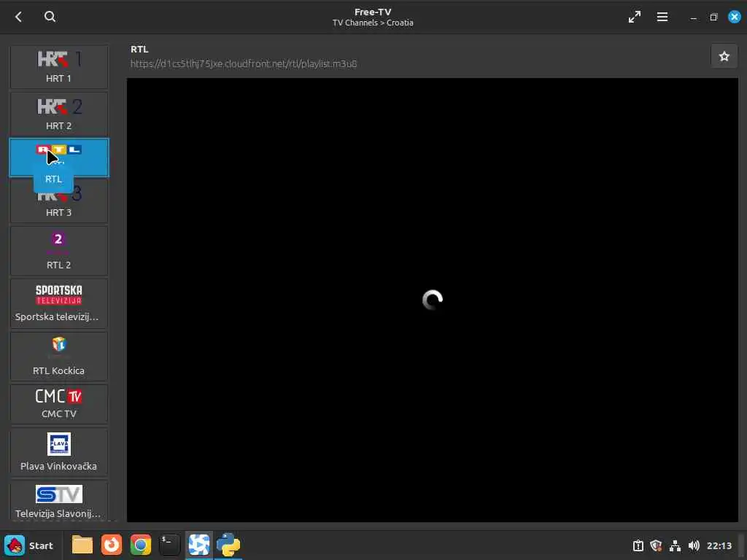This screenshot has height=560, width=747.
Task: Open the search icon in header
Action: click(50, 17)
